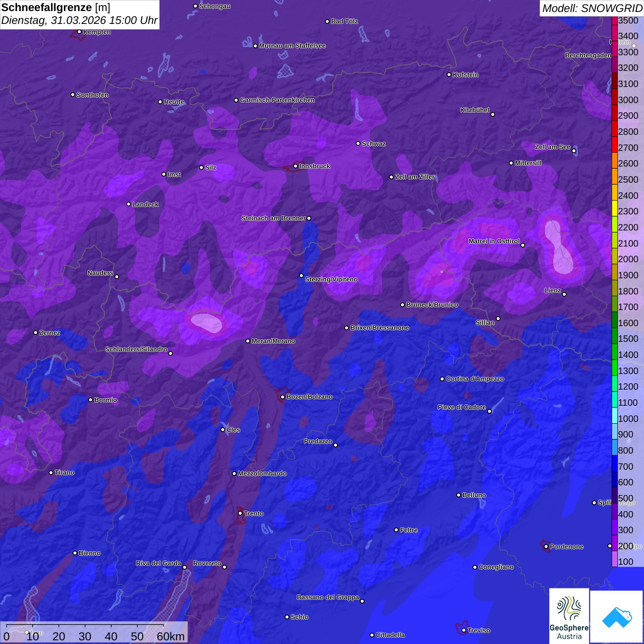Click the Bozen/Bolzano marker dot
Screen dimensions: 644x644
coord(282,397)
